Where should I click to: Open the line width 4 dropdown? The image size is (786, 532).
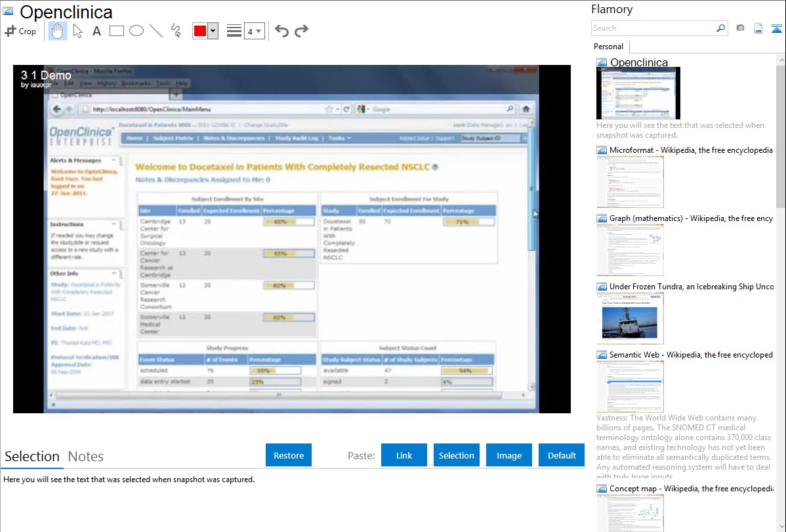(x=254, y=31)
